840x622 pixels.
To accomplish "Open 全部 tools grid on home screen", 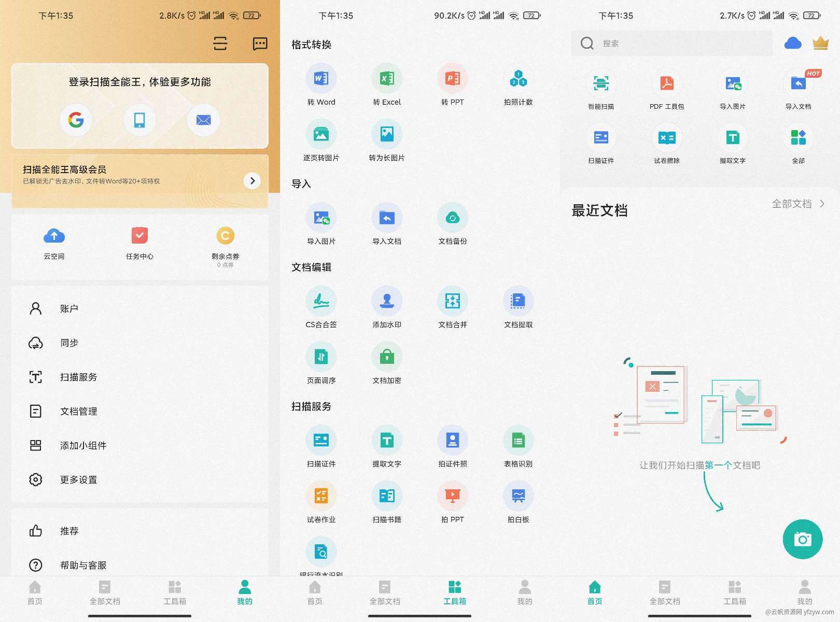I will coord(799,144).
